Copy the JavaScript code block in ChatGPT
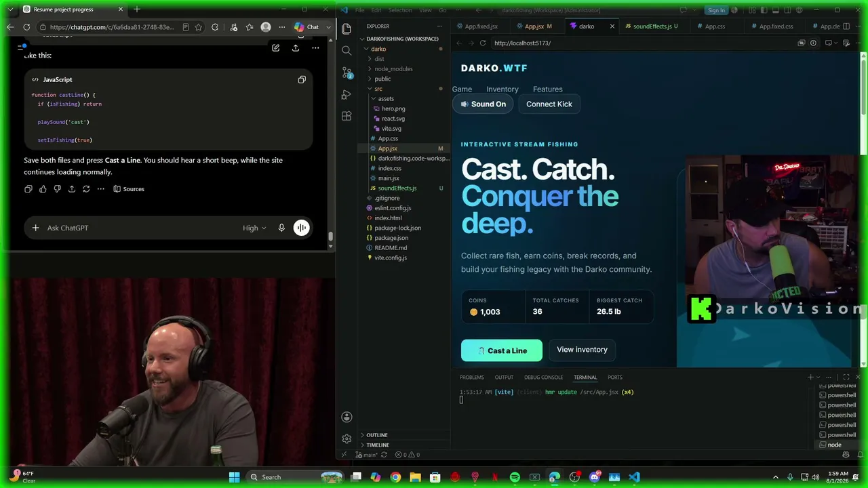The height and width of the screenshot is (488, 868). 302,79
